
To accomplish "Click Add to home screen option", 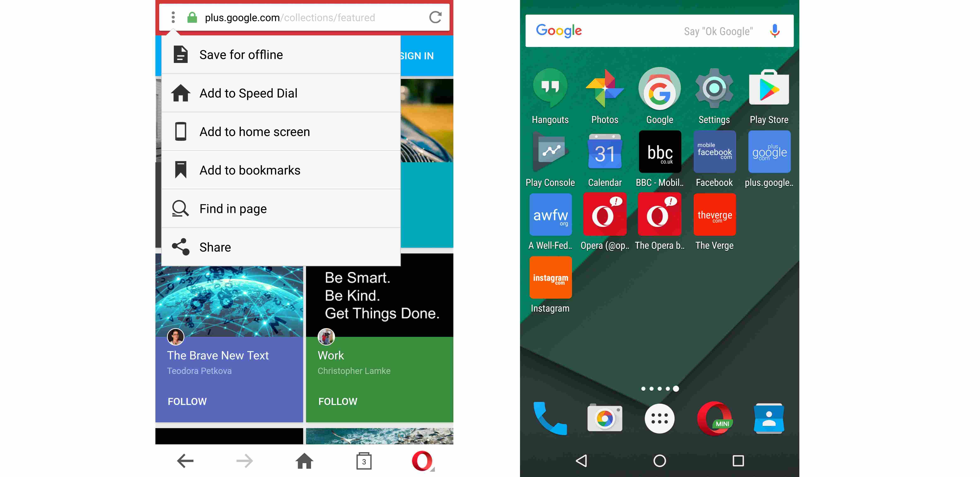I will click(255, 131).
